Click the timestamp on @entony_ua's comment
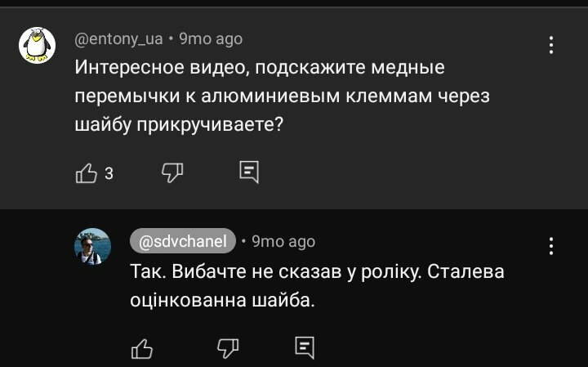This screenshot has height=367, width=588. point(211,38)
